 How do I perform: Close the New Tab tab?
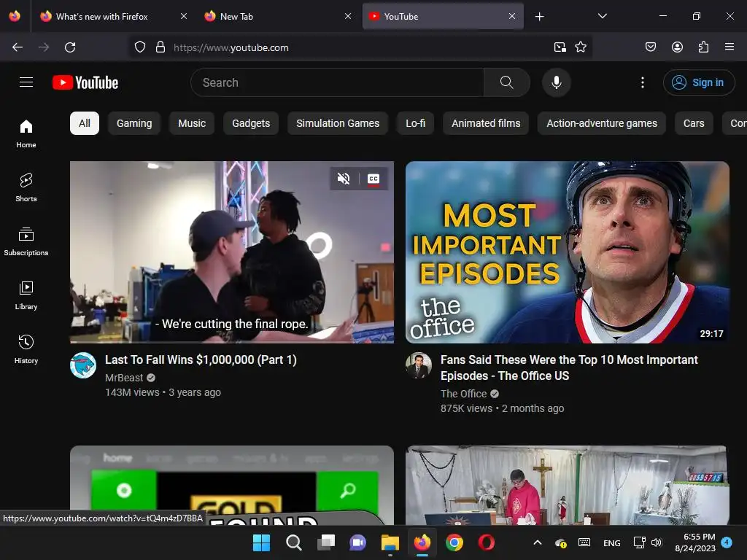coord(348,16)
